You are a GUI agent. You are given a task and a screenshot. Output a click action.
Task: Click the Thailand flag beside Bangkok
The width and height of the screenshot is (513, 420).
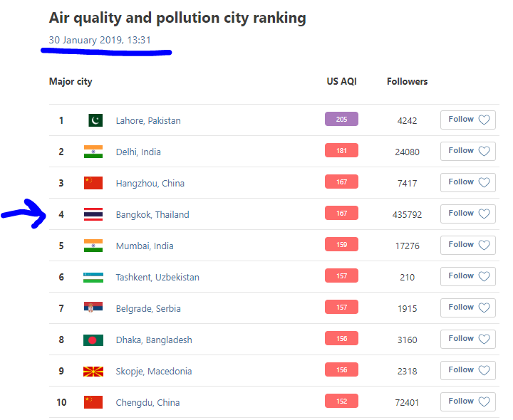click(x=93, y=214)
